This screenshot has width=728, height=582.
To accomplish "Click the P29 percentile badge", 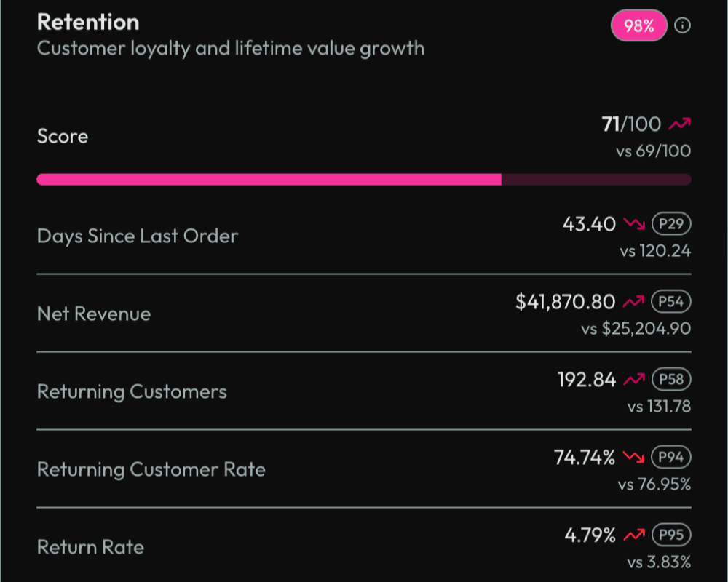I will [670, 224].
